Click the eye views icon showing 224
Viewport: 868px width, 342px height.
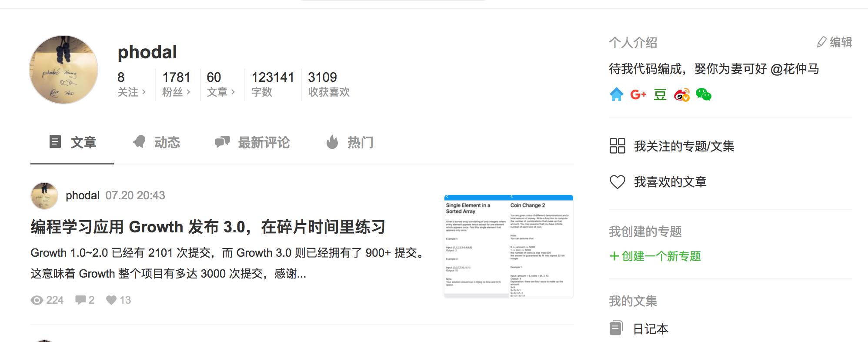(37, 300)
